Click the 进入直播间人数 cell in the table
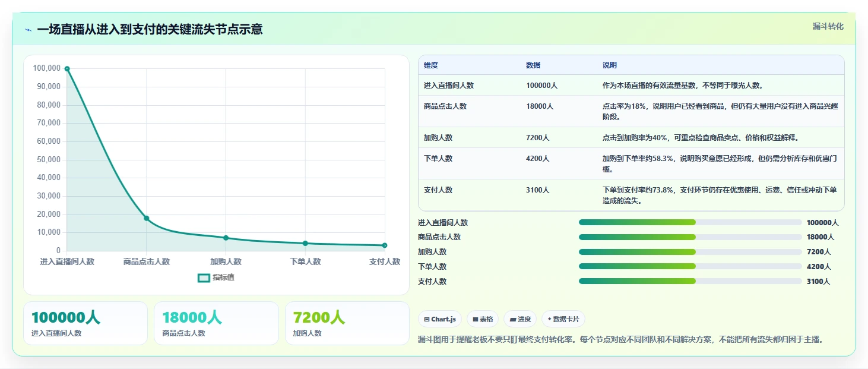 click(449, 86)
